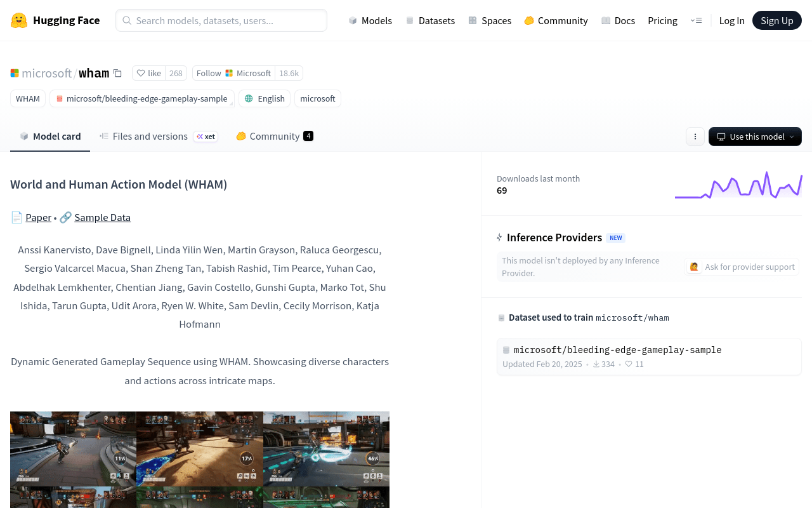812x508 pixels.
Task: Open the more options kebab menu
Action: coord(695,137)
